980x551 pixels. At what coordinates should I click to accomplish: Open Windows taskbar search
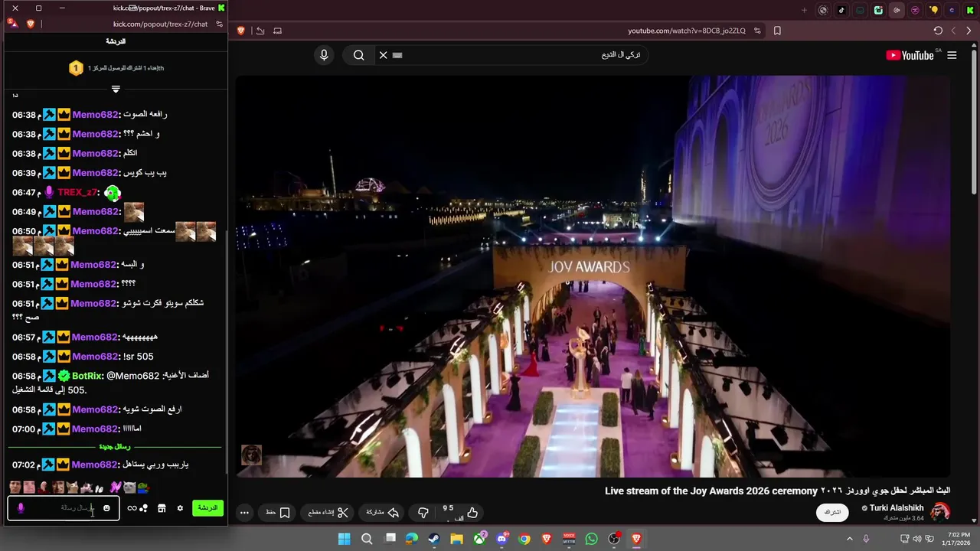tap(367, 539)
